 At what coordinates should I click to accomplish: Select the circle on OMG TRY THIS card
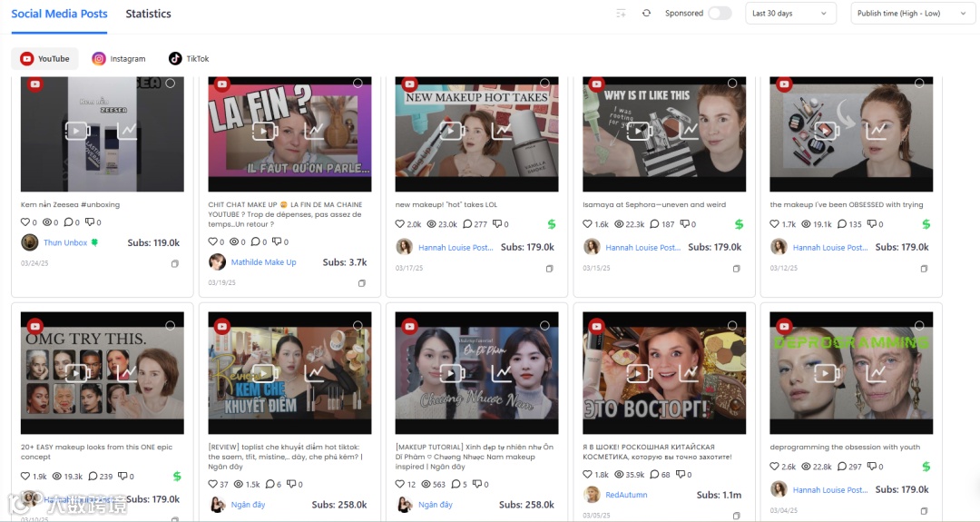(170, 326)
